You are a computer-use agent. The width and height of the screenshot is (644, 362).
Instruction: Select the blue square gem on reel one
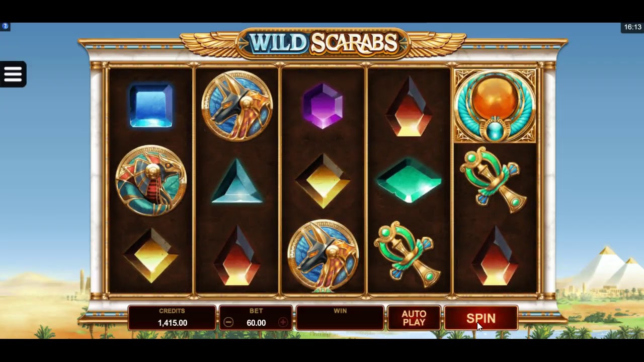(x=151, y=106)
